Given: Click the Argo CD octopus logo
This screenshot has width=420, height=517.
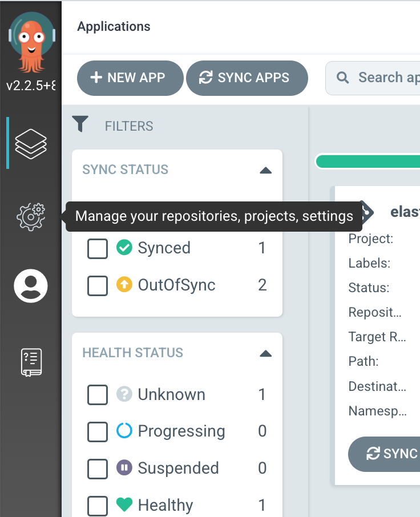Looking at the screenshot, I should tap(31, 42).
